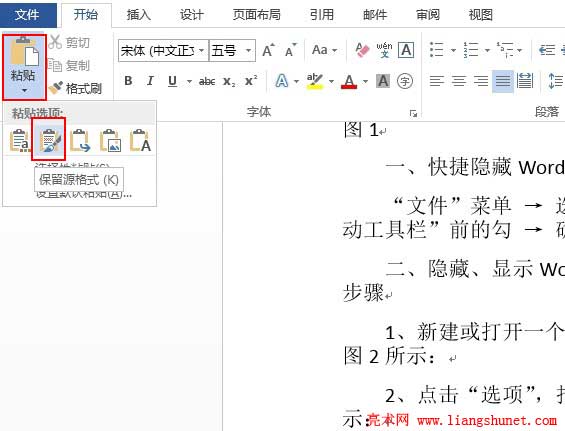Apply the red font color swatch

pyautogui.click(x=349, y=81)
